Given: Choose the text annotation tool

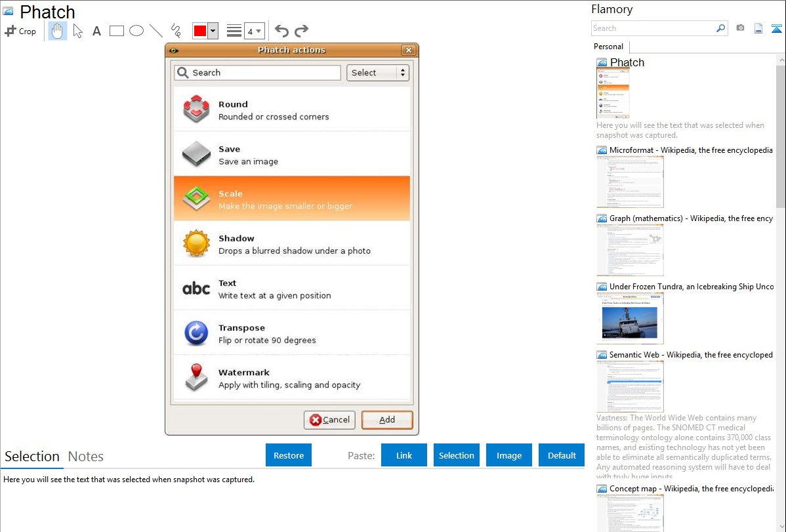Looking at the screenshot, I should [x=96, y=31].
